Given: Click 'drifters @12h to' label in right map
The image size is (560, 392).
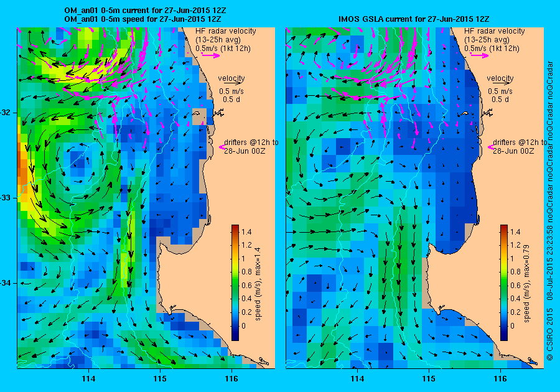Looking at the screenshot, I should click(x=520, y=142).
